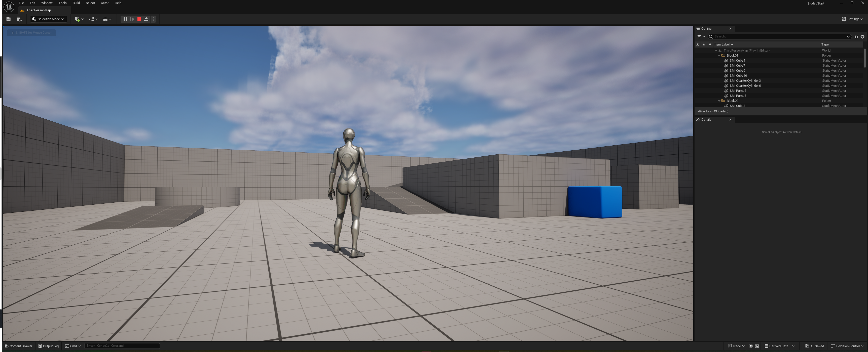Open the Edit menu
Viewport: 868px width, 352px height.
tap(33, 3)
